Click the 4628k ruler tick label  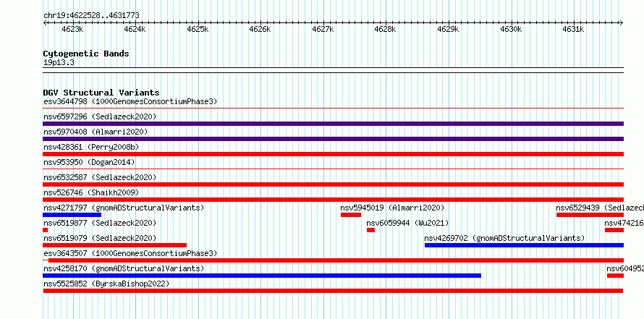coord(385,30)
